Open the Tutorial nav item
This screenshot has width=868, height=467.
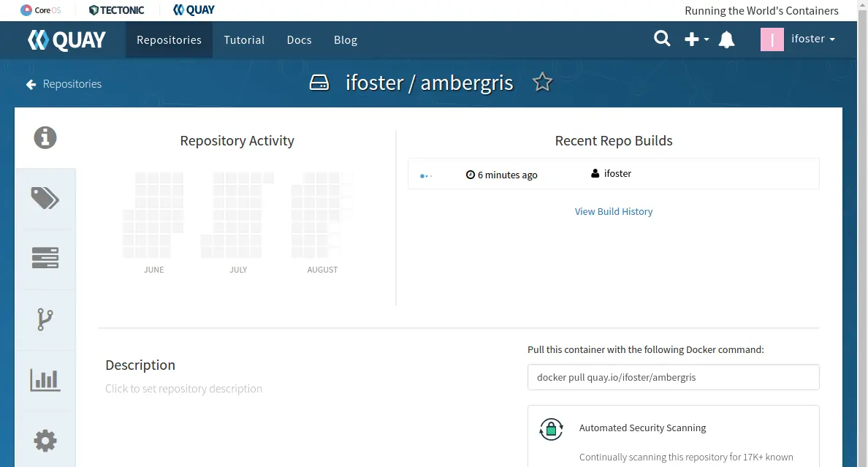pyautogui.click(x=244, y=40)
